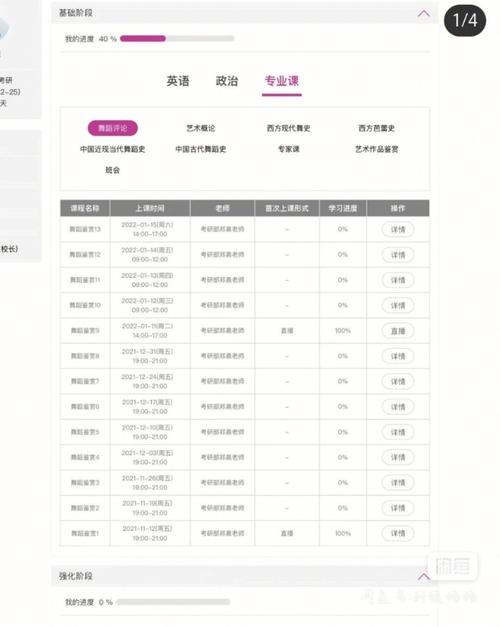The height and width of the screenshot is (627, 500).
Task: Click the 课程名称 column header
Action: tap(85, 208)
